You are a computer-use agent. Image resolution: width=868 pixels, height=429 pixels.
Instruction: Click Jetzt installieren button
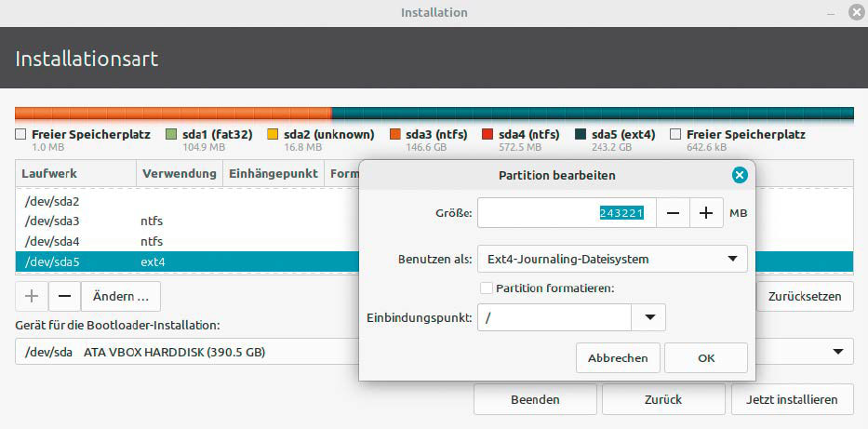pyautogui.click(x=792, y=399)
